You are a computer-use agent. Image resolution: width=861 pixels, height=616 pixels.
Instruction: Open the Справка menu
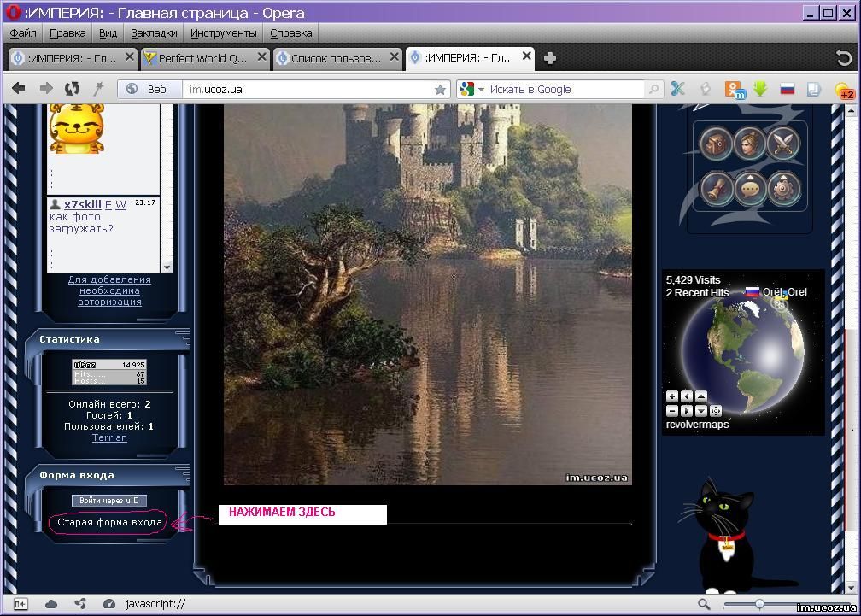click(x=291, y=33)
